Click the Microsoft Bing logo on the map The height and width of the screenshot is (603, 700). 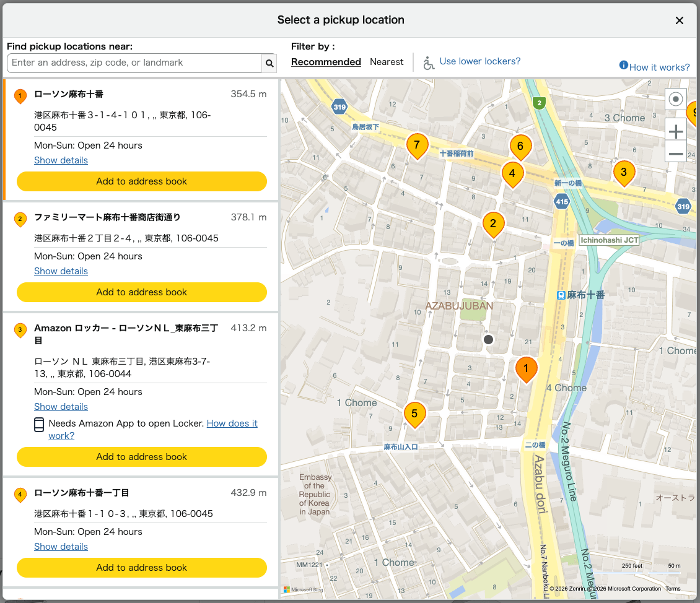[303, 589]
